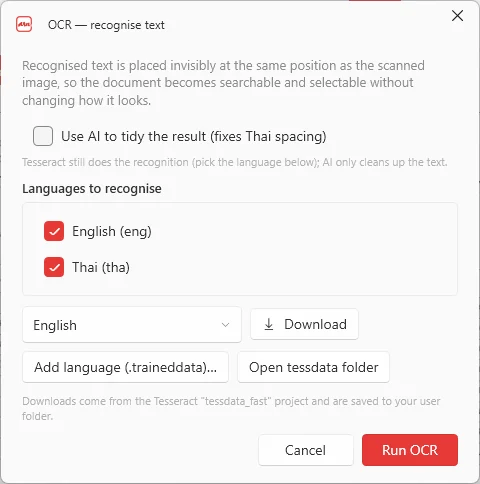Click the checkmark icon beside English (eng)

point(54,231)
